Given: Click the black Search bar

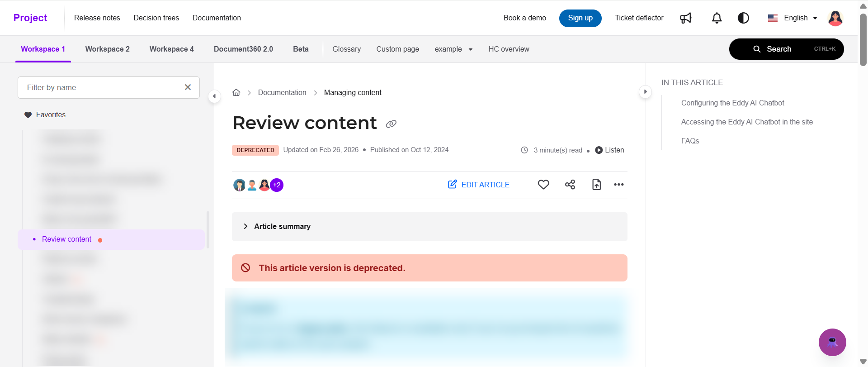Looking at the screenshot, I should 786,49.
